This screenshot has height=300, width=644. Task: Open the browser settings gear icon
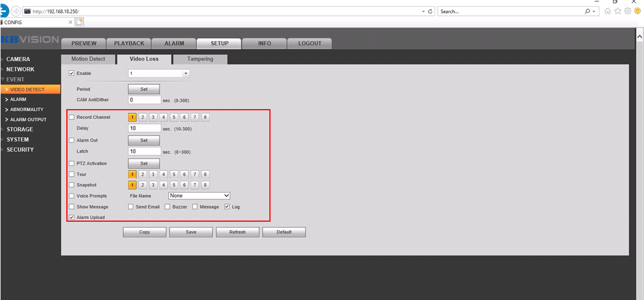627,11
